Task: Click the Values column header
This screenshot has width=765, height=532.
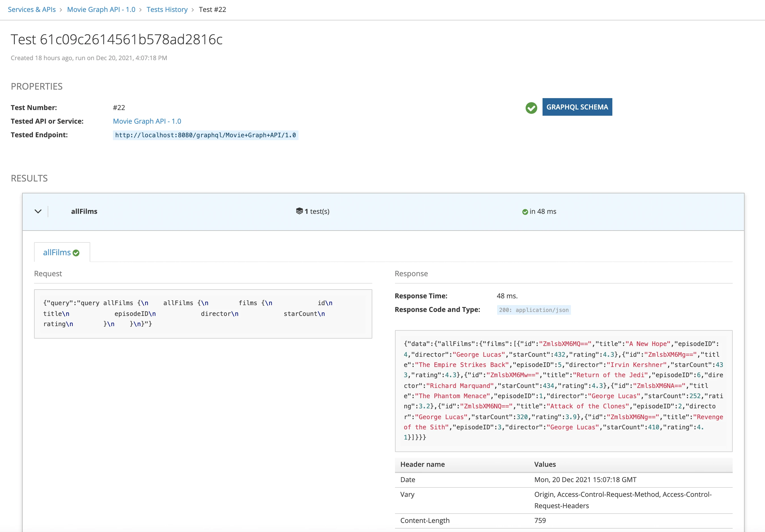Action: click(x=545, y=464)
